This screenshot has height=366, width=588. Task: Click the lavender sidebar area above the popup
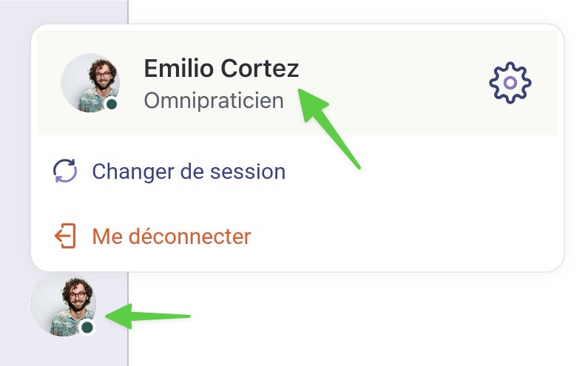click(64, 11)
